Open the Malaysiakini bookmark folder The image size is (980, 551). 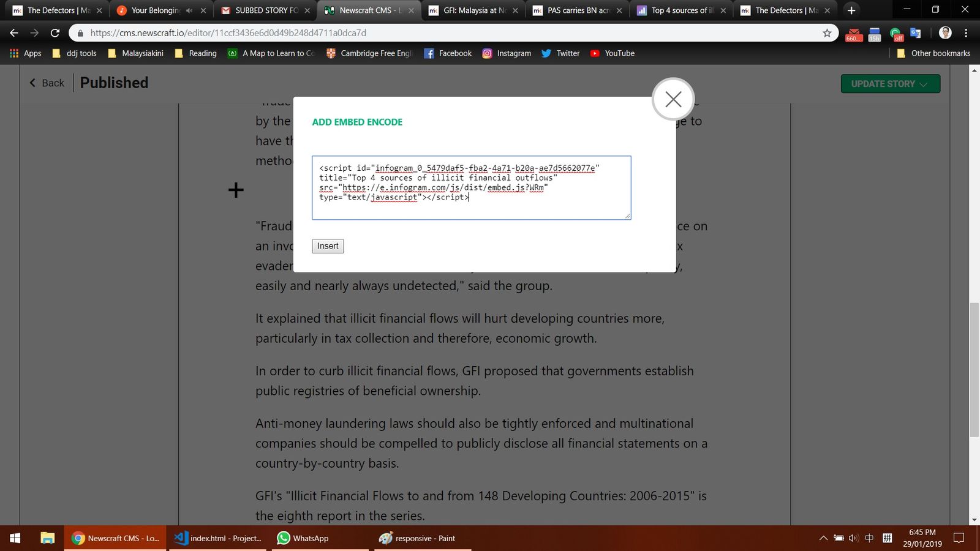(x=136, y=53)
